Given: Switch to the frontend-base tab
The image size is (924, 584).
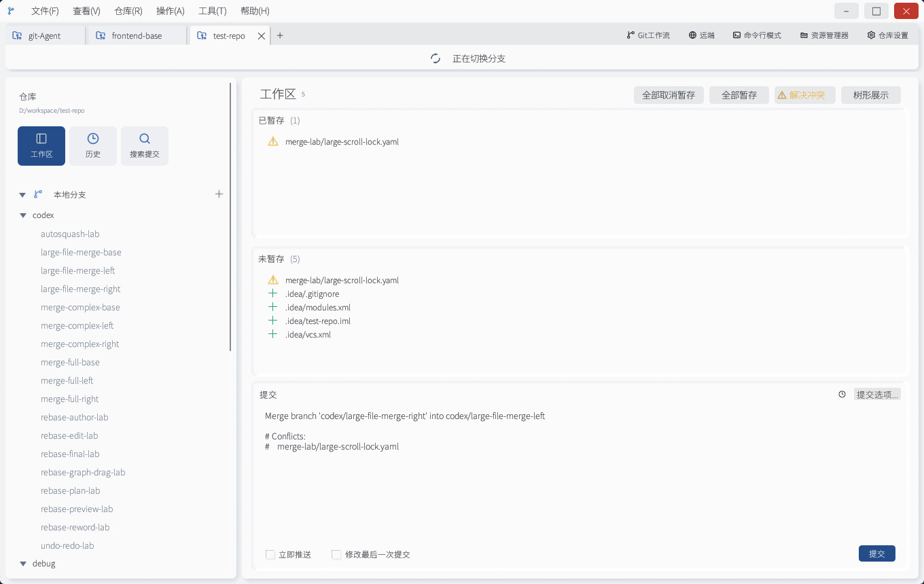Looking at the screenshot, I should point(138,35).
